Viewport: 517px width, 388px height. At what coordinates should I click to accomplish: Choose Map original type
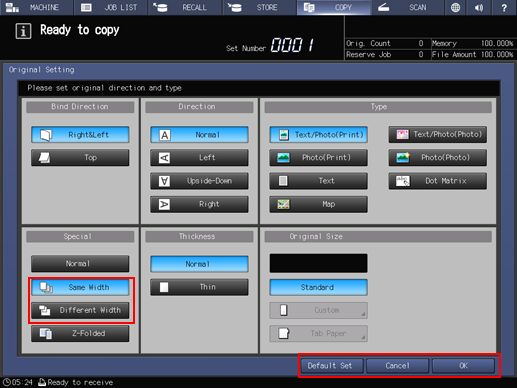pyautogui.click(x=319, y=204)
